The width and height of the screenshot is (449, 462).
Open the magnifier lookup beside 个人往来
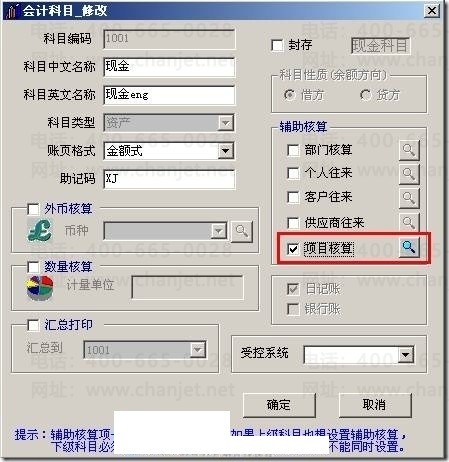pos(409,173)
